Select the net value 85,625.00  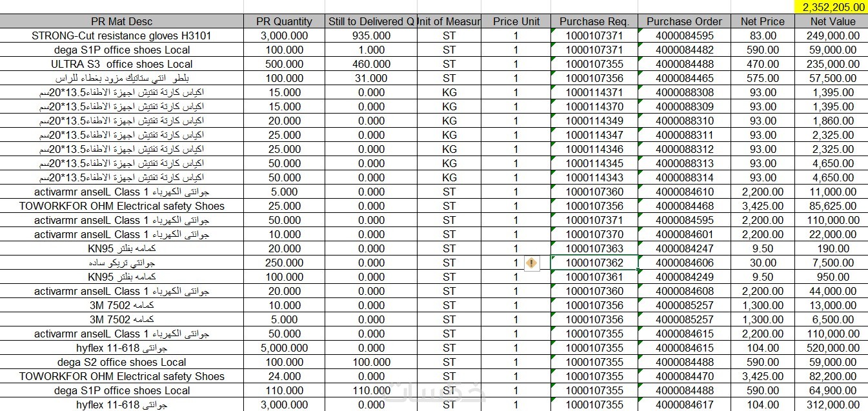click(x=833, y=206)
